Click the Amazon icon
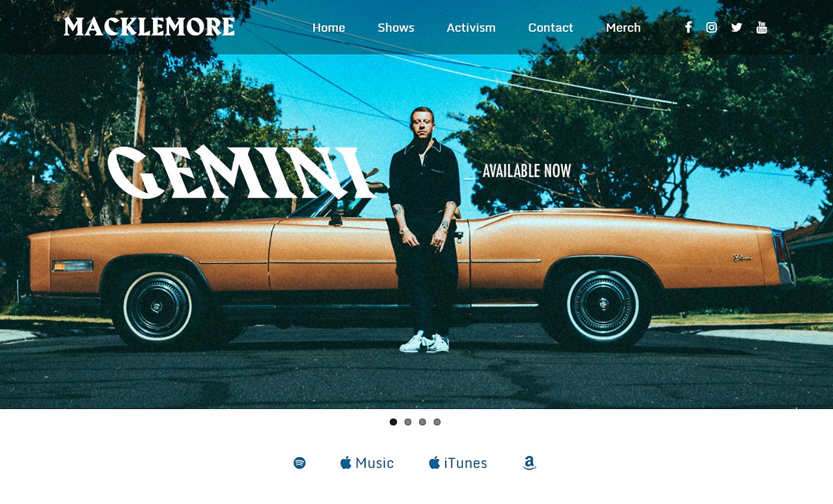Screen dimensions: 833x504 click(x=529, y=463)
